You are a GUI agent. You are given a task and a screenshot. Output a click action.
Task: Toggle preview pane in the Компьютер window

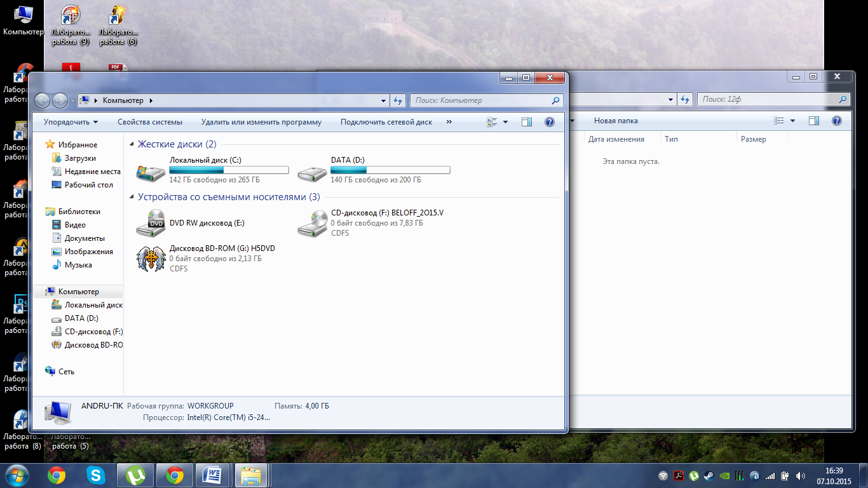527,122
